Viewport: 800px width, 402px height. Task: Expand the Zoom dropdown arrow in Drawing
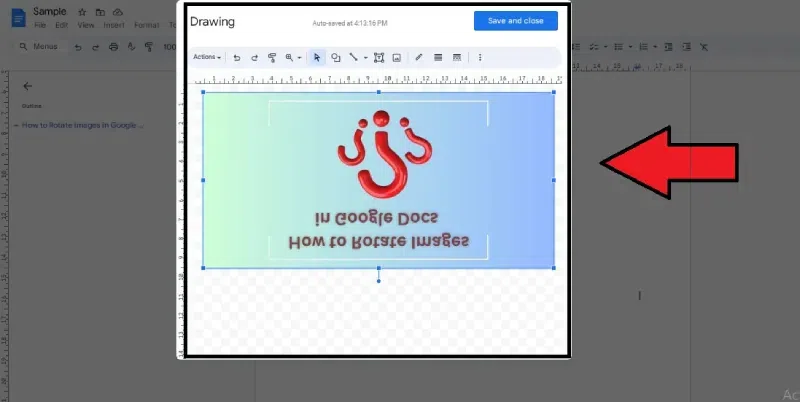[299, 58]
